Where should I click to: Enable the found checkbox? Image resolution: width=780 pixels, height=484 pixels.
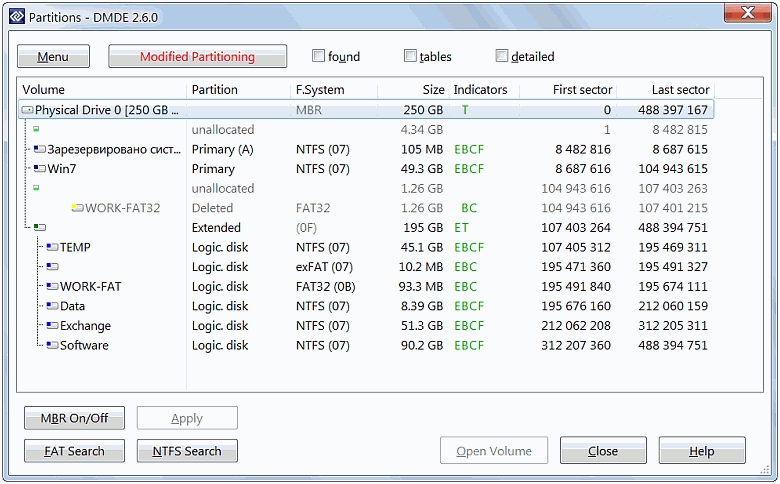point(319,56)
